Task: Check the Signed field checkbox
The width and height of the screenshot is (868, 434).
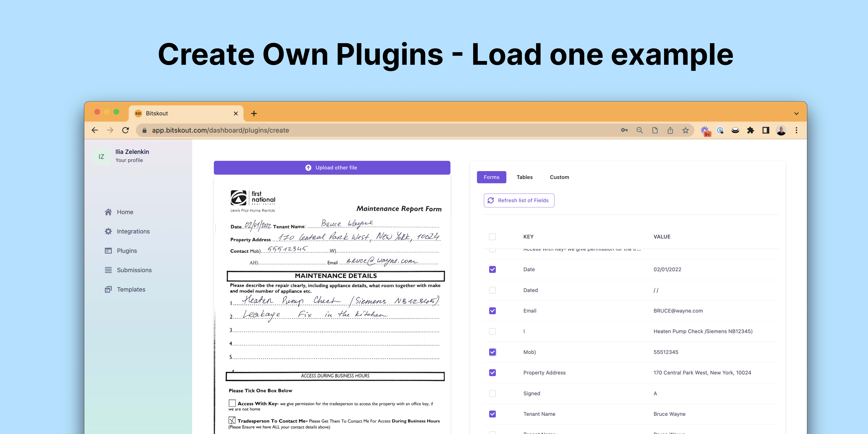Action: point(492,394)
